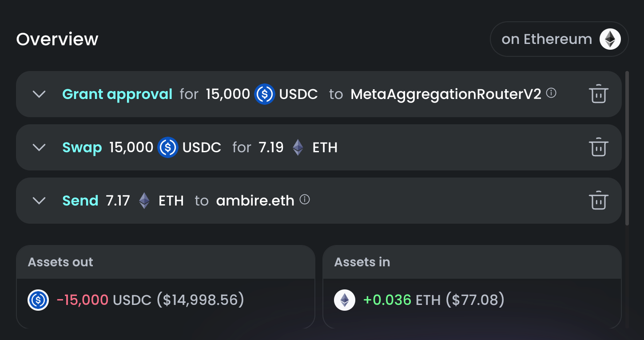Click USDC token icon in Assets out
The image size is (644, 340).
38,300
